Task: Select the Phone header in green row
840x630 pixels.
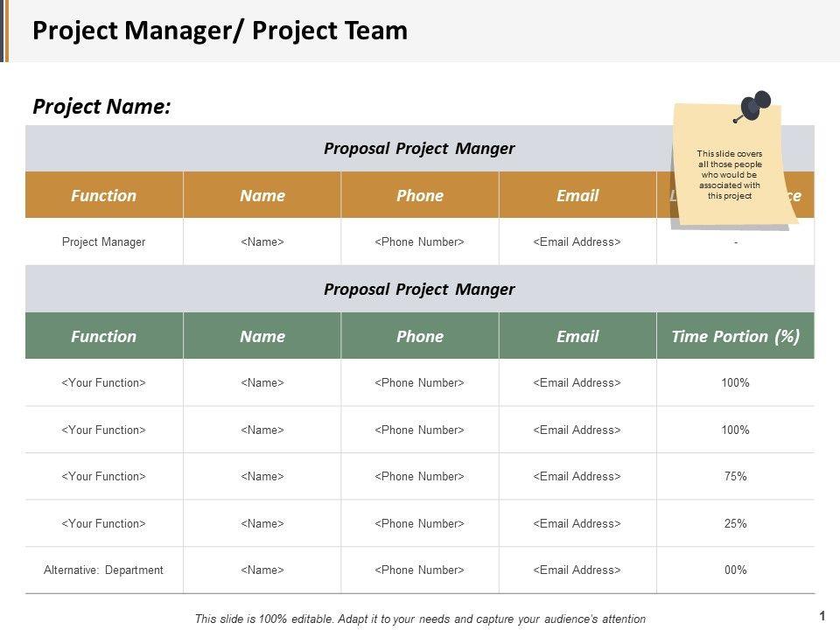Action: (x=420, y=336)
